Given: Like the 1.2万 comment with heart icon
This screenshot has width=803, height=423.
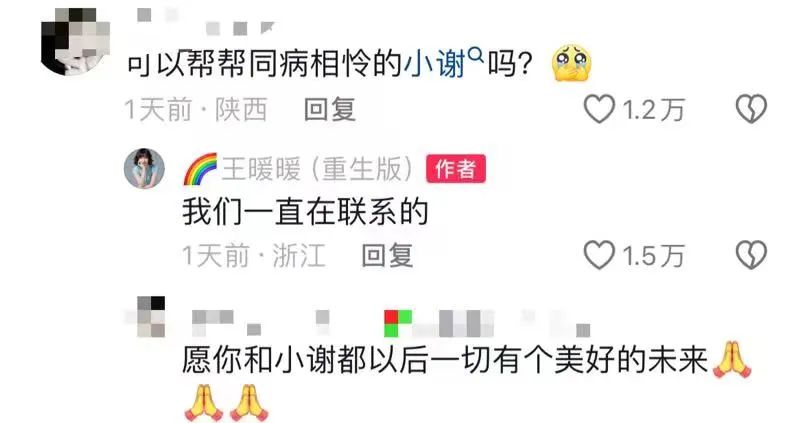Looking at the screenshot, I should click(x=599, y=110).
